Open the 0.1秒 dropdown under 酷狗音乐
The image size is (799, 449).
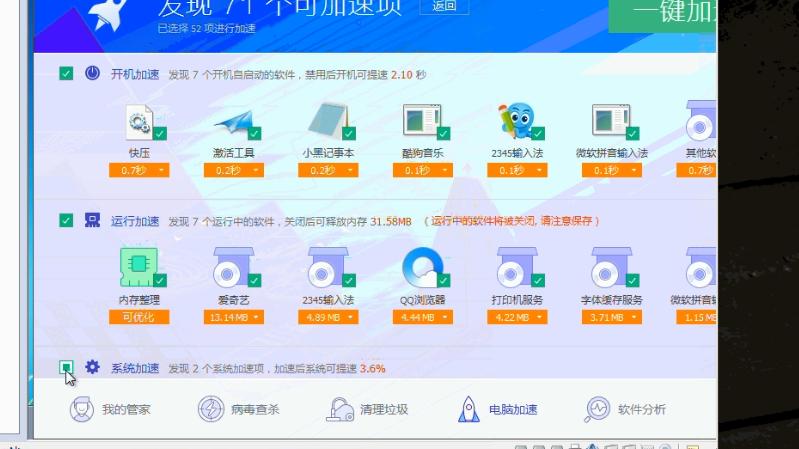click(x=423, y=170)
